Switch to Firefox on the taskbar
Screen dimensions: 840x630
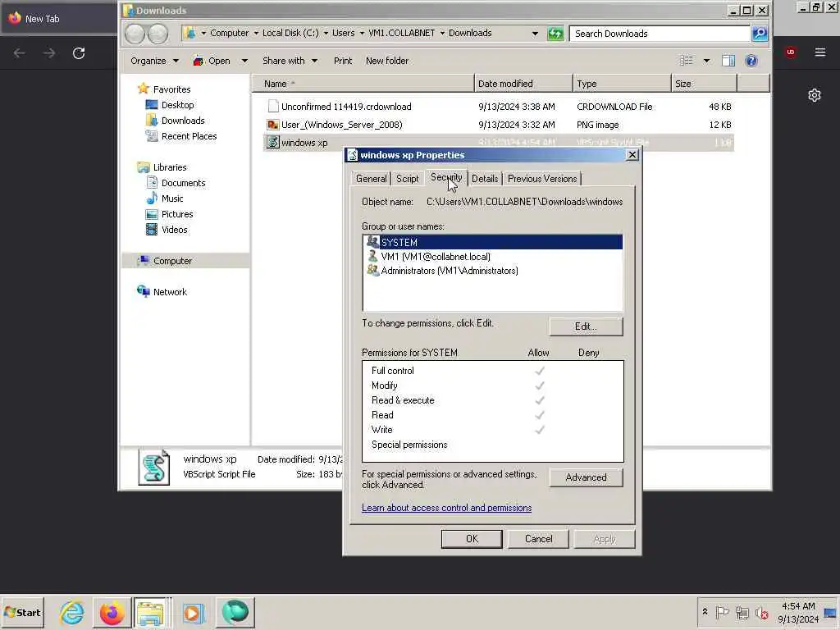(x=112, y=612)
